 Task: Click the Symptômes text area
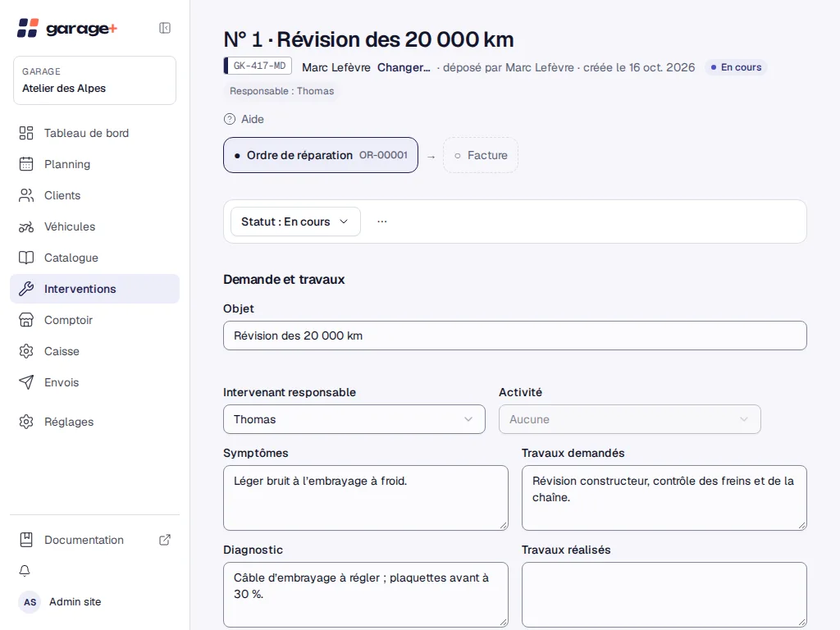366,498
